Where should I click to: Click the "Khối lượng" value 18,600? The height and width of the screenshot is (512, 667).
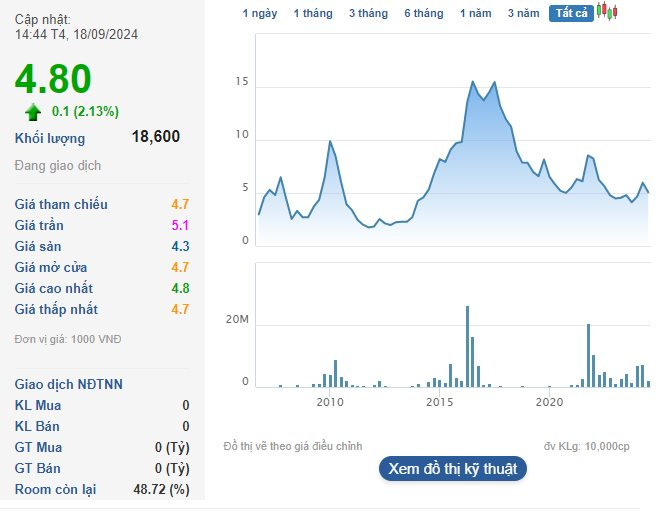point(156,137)
